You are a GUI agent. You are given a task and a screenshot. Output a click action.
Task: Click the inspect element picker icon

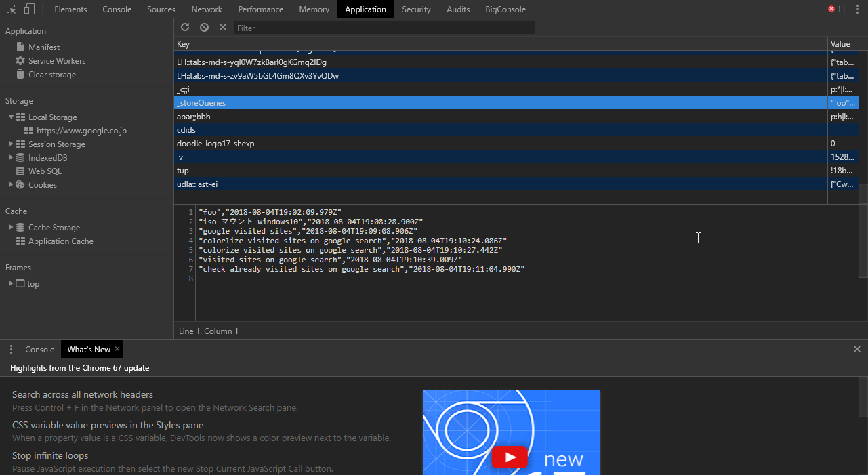tap(12, 9)
